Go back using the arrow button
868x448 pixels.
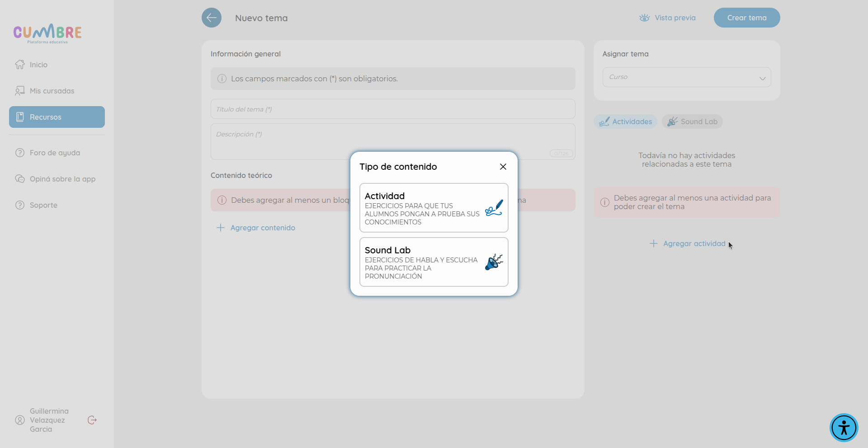click(x=212, y=18)
